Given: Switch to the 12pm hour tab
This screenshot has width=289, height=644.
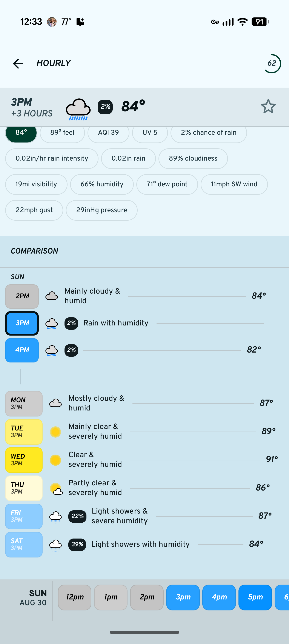Looking at the screenshot, I should [x=75, y=597].
